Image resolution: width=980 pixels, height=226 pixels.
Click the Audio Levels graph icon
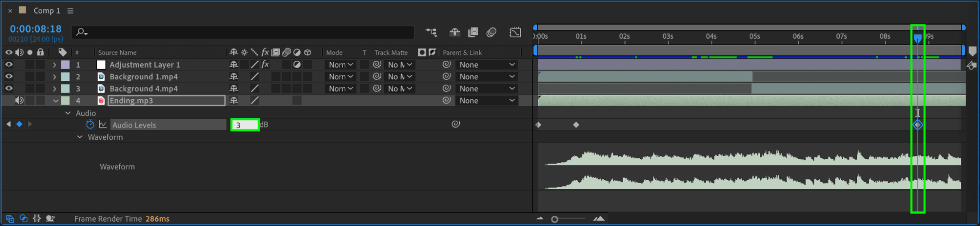click(x=103, y=125)
